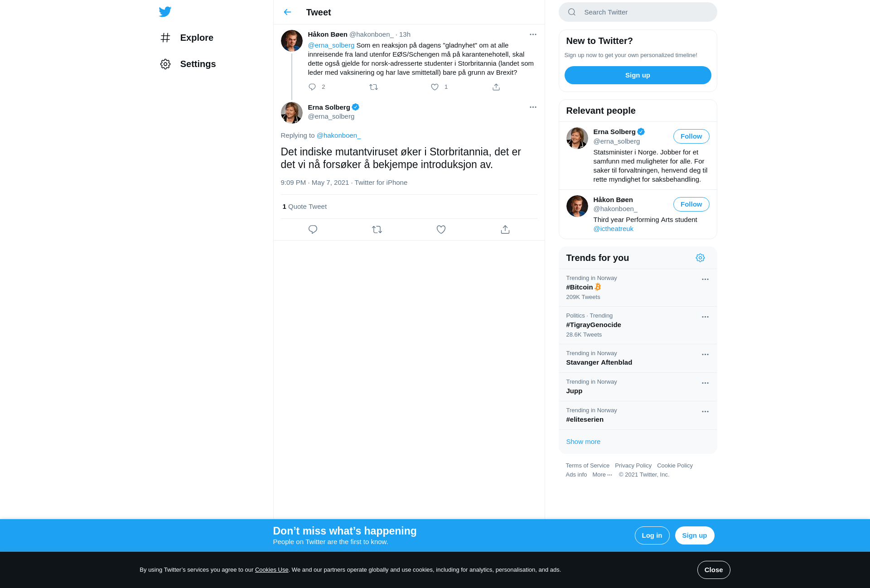The height and width of the screenshot is (588, 870).
Task: Click the Search Twitter field
Action: click(638, 12)
